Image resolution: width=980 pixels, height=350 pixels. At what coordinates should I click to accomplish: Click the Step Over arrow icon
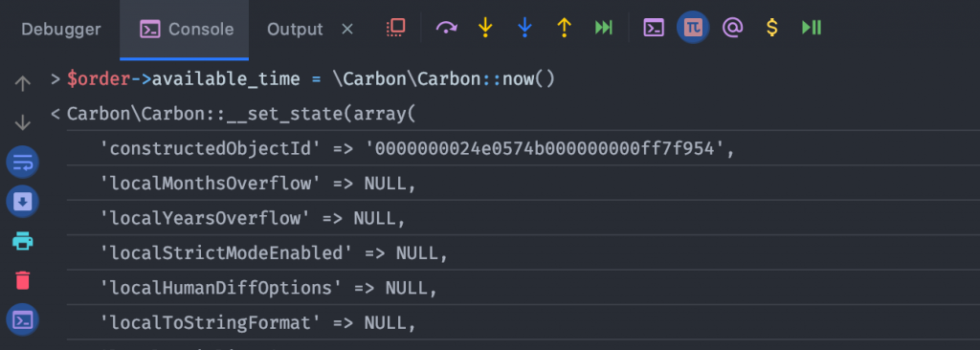coord(446,28)
